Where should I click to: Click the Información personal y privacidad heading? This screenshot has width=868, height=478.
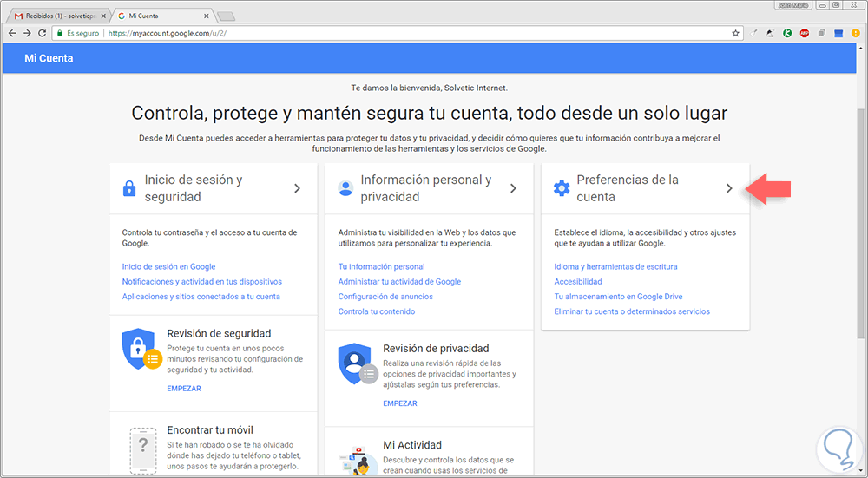click(x=426, y=188)
